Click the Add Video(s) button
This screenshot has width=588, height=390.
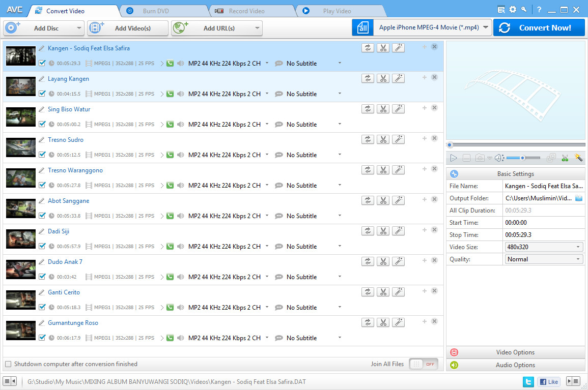127,28
